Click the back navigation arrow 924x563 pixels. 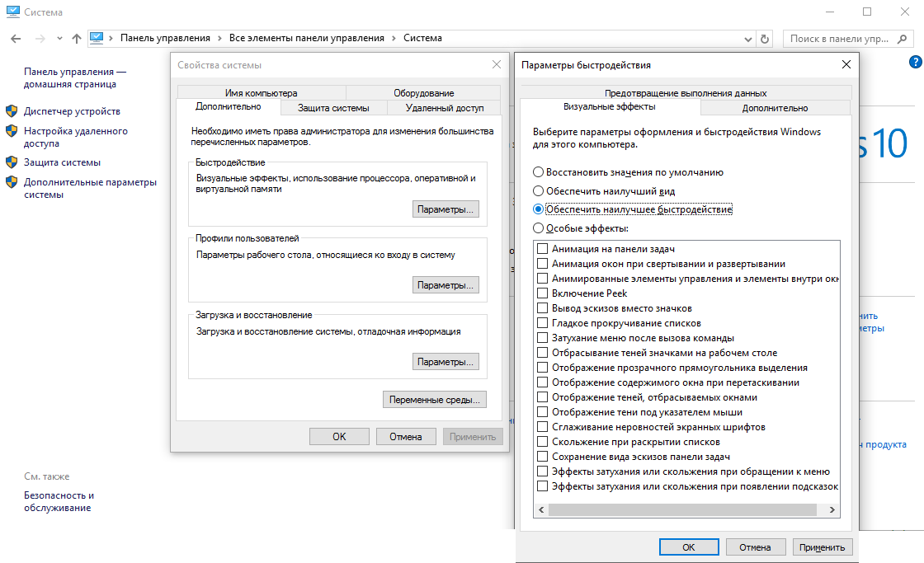tap(16, 38)
